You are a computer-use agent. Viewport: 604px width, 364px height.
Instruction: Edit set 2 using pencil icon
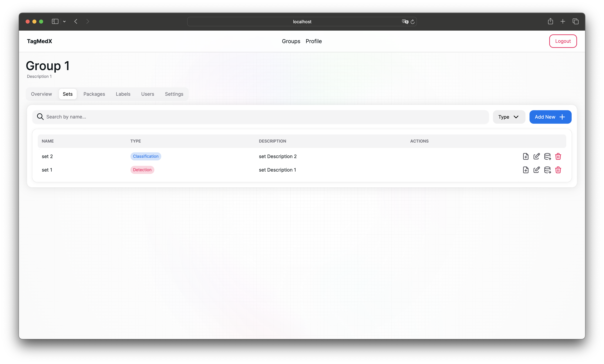pos(536,156)
